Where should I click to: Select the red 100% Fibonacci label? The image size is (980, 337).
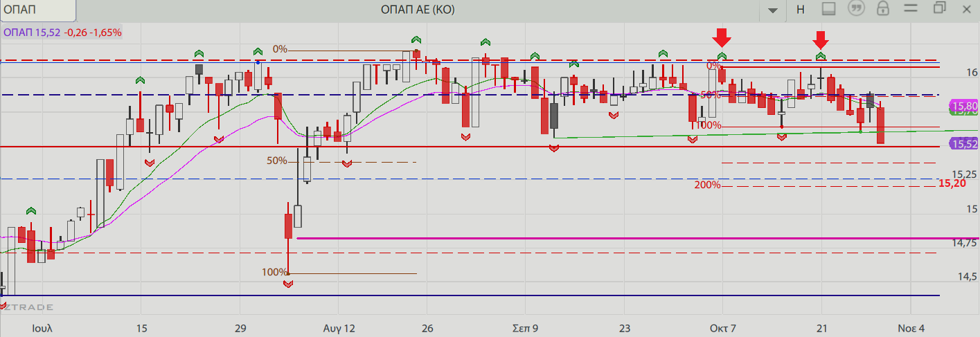[708, 125]
